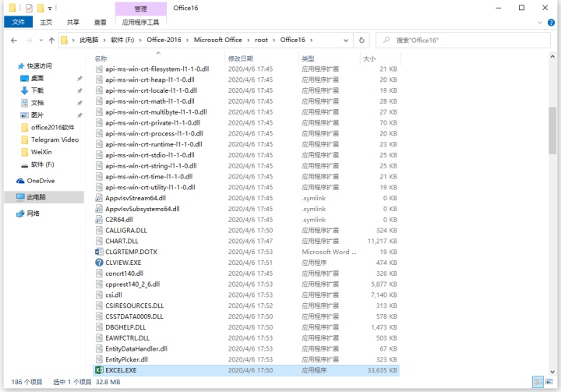561x392 pixels.
Task: Click the Excel icon of EXCEL.EXE
Action: (x=99, y=370)
